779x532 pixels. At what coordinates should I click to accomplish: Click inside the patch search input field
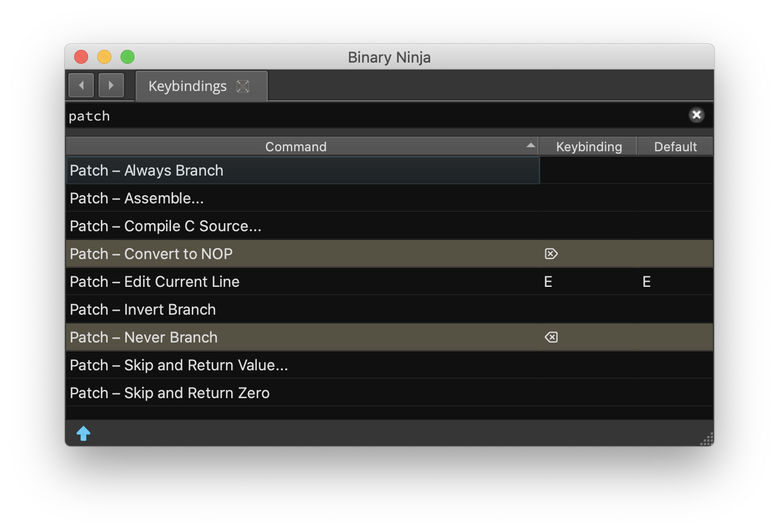coord(348,115)
